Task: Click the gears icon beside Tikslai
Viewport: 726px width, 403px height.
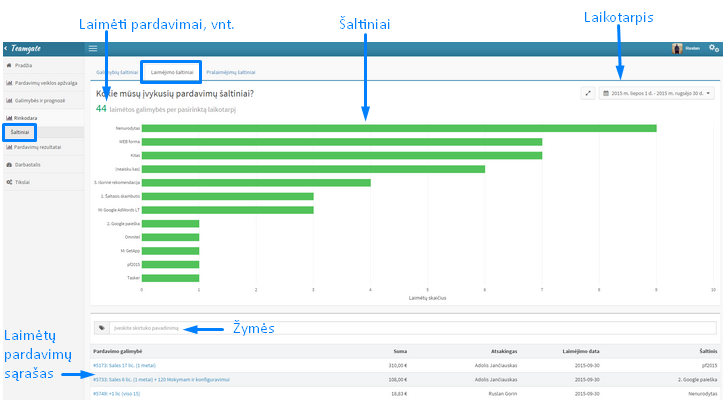Action: pyautogui.click(x=9, y=182)
